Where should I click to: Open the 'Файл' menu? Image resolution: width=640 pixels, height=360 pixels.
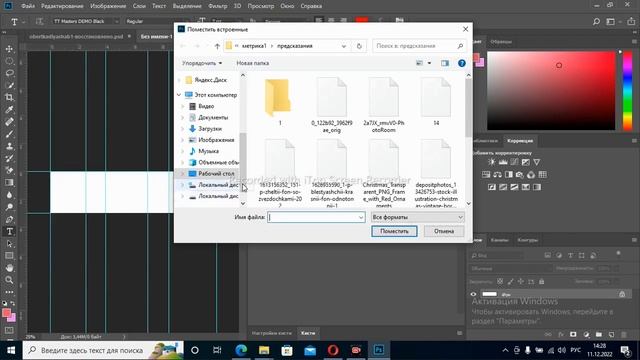28,6
